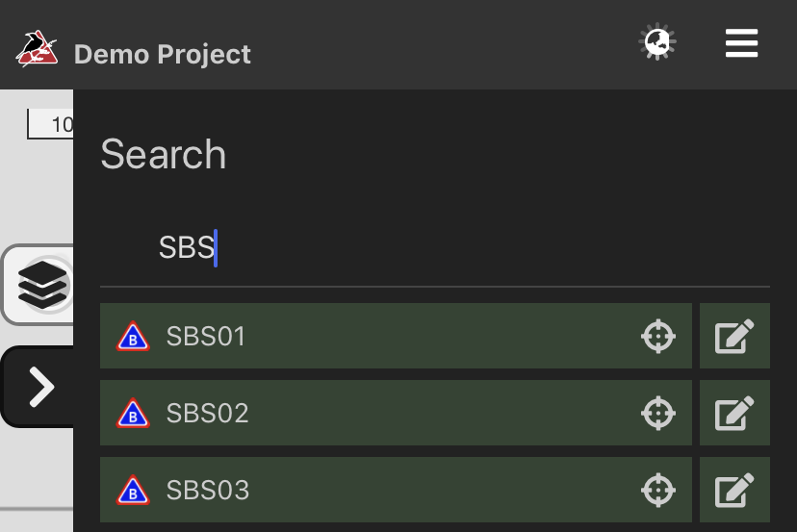This screenshot has width=797, height=532.
Task: Select the SBS01 search result
Action: pos(396,336)
